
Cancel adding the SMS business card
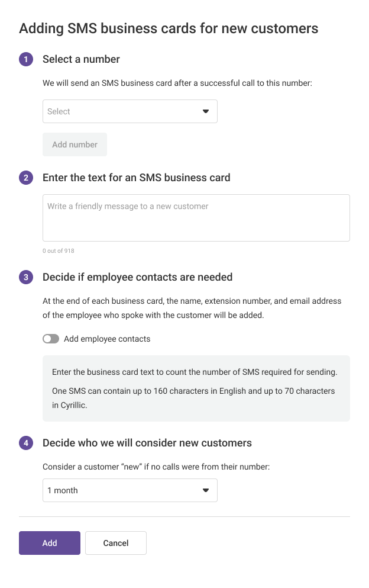coord(116,543)
